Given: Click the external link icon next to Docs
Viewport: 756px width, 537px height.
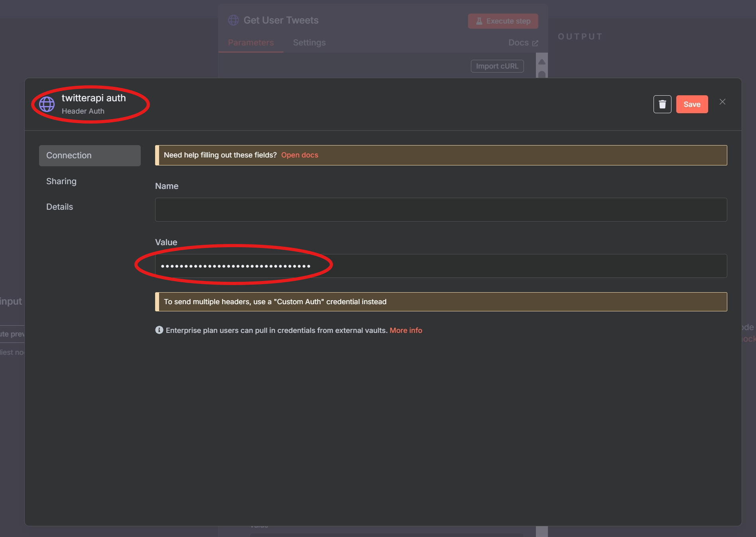Looking at the screenshot, I should [x=535, y=43].
